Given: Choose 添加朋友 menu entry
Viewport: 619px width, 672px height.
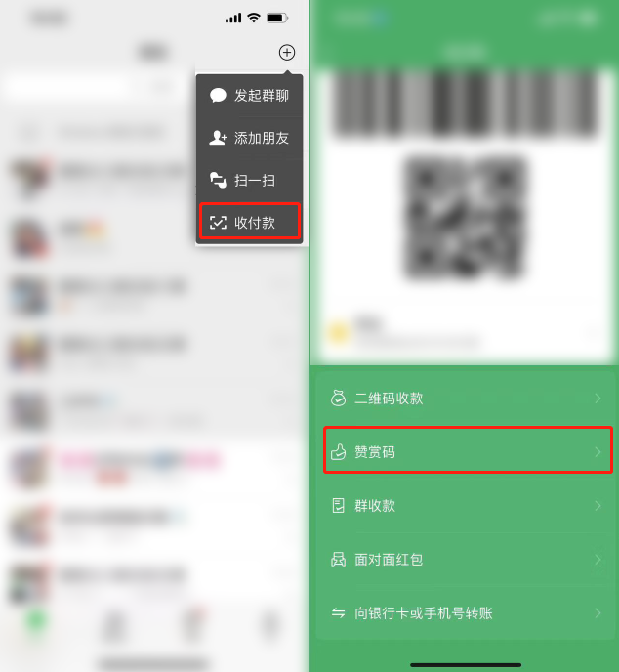Looking at the screenshot, I should pos(249,138).
